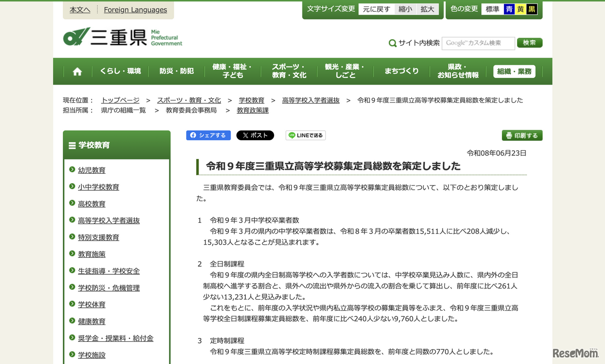
Task: Post to X with ポスト button
Action: pos(255,135)
